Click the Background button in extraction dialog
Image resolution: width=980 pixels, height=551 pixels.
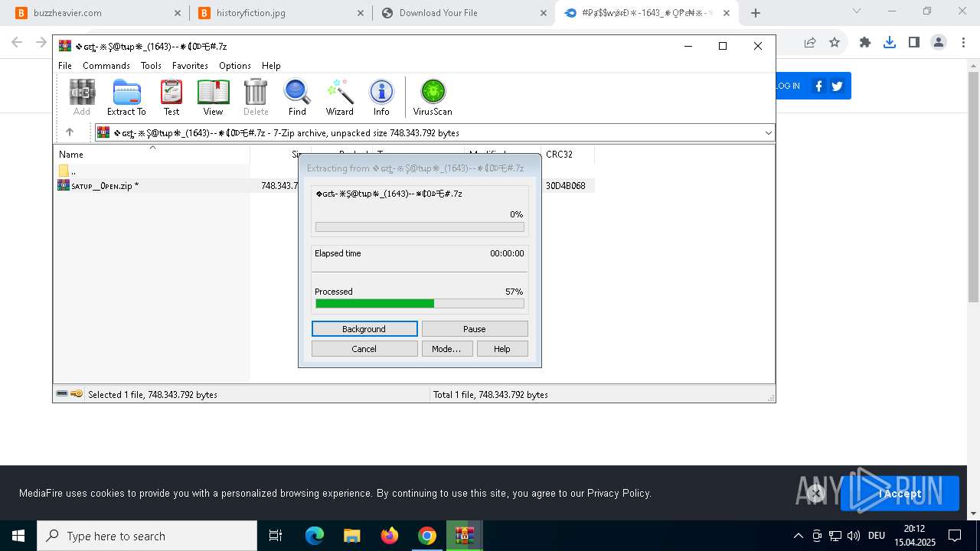[x=364, y=329]
